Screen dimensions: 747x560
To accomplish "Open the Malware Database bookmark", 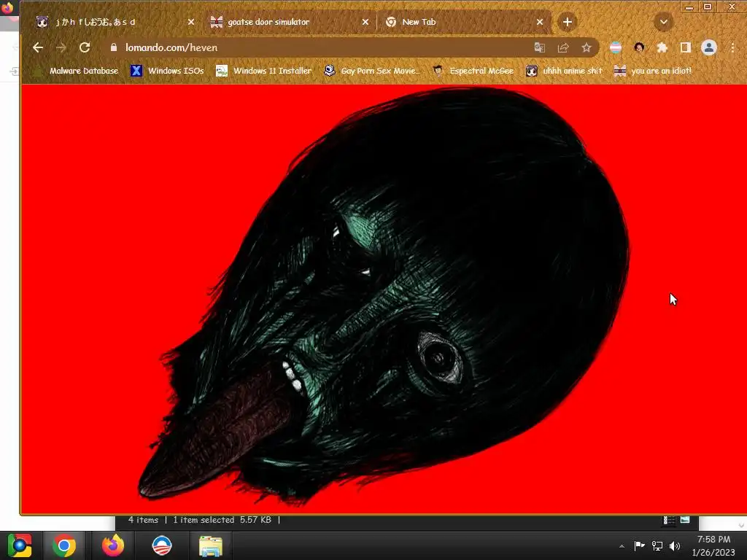I will pyautogui.click(x=76, y=71).
